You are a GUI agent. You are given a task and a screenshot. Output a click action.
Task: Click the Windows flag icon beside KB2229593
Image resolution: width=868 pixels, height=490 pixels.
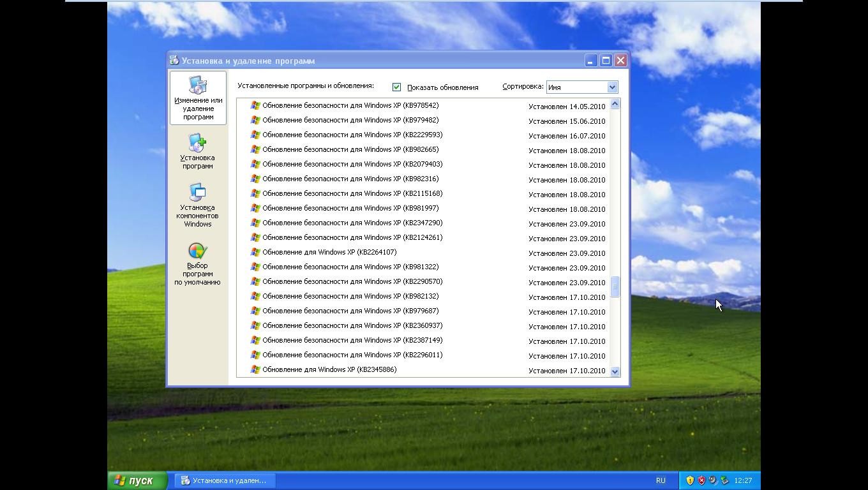tap(255, 135)
